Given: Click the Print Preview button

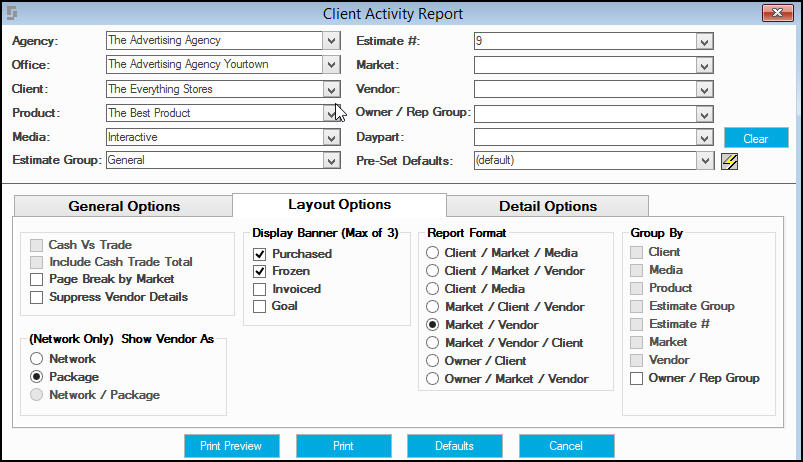Looking at the screenshot, I should 231,446.
